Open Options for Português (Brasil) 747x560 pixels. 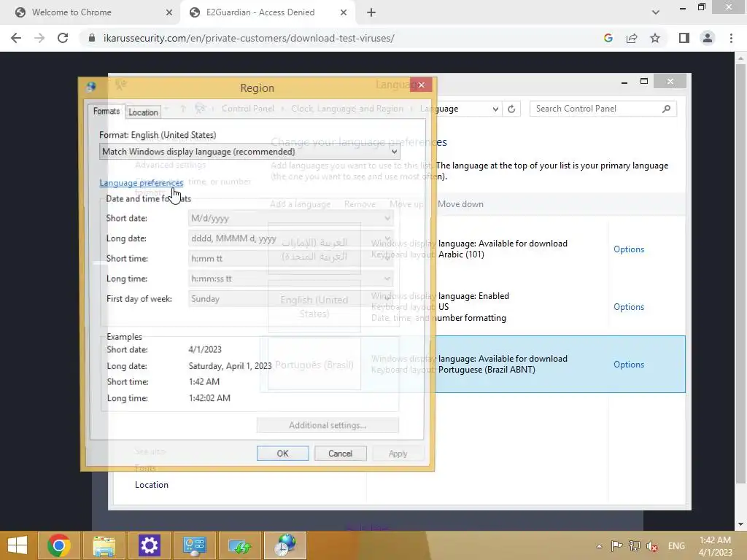click(x=629, y=365)
